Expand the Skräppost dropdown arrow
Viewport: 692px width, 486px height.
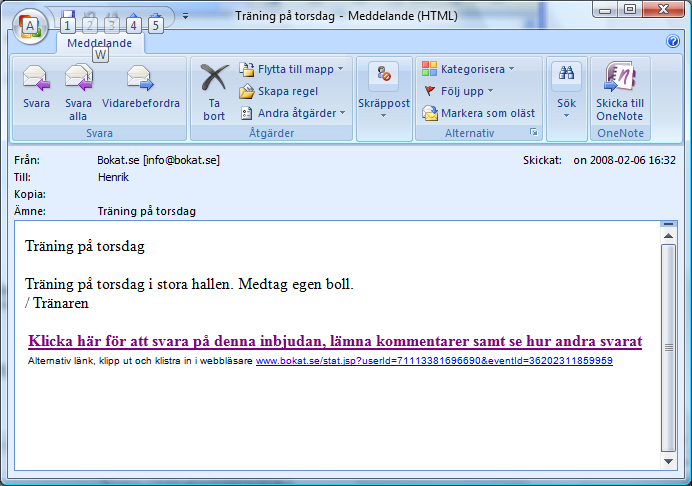(x=384, y=116)
